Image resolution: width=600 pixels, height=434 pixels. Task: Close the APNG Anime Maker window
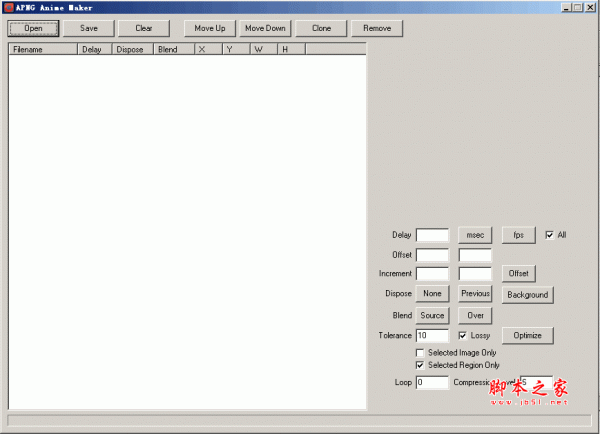[x=590, y=8]
